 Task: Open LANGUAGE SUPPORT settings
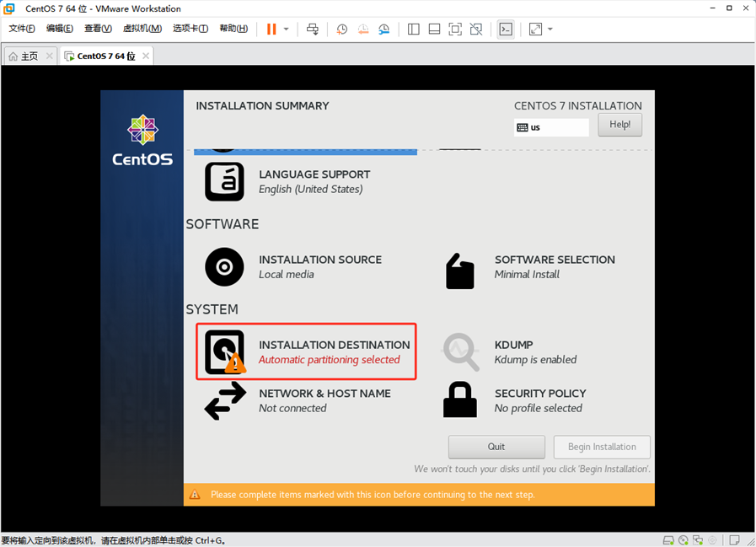coord(287,181)
